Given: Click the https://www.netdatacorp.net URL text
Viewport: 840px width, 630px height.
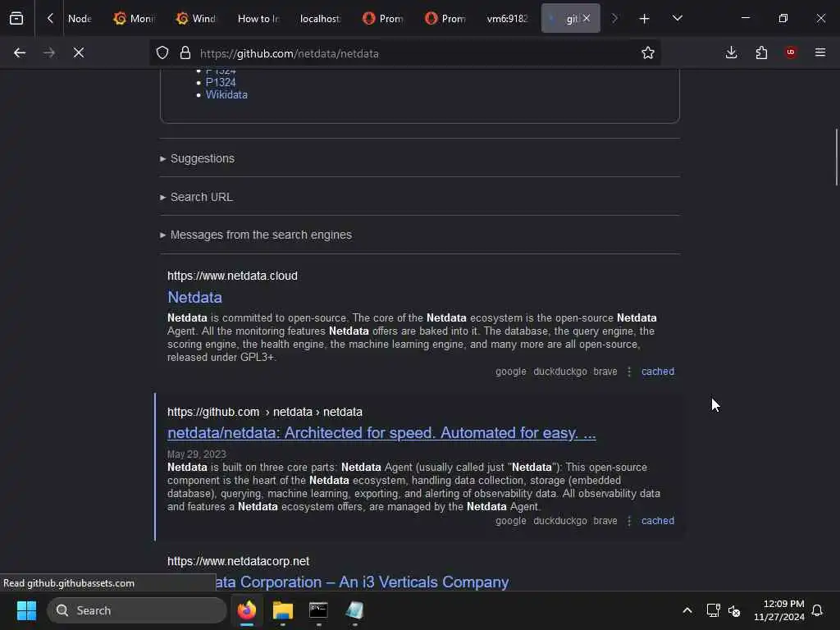Looking at the screenshot, I should tap(239, 561).
